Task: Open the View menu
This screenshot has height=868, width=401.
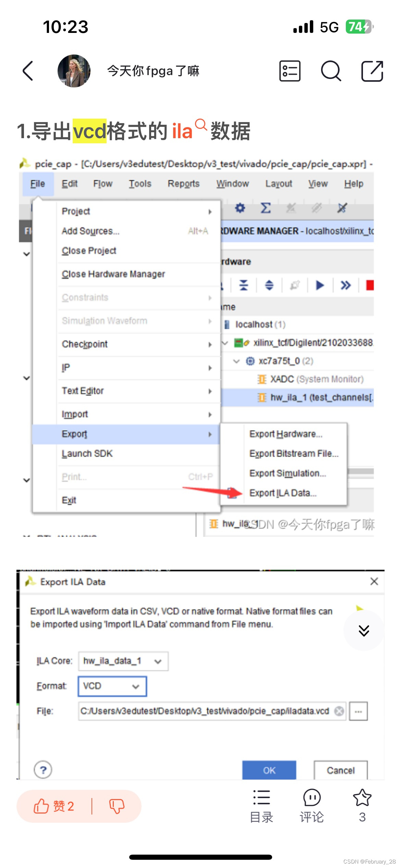Action: (x=318, y=184)
